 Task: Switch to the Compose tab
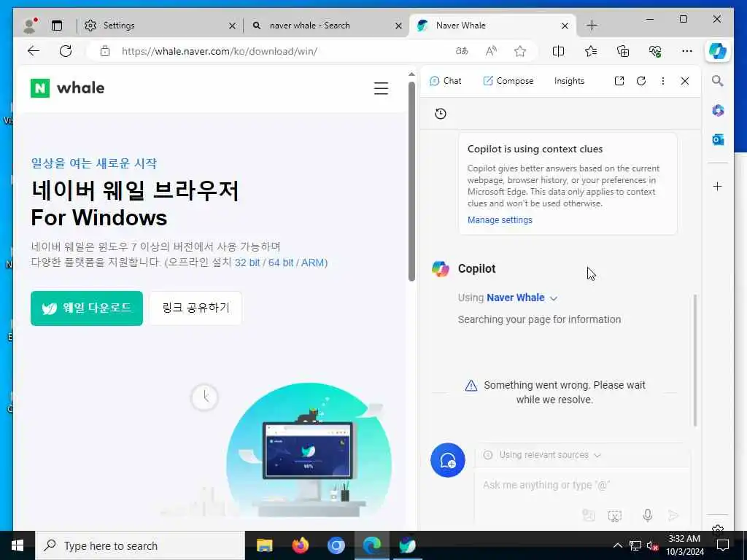[x=508, y=81]
